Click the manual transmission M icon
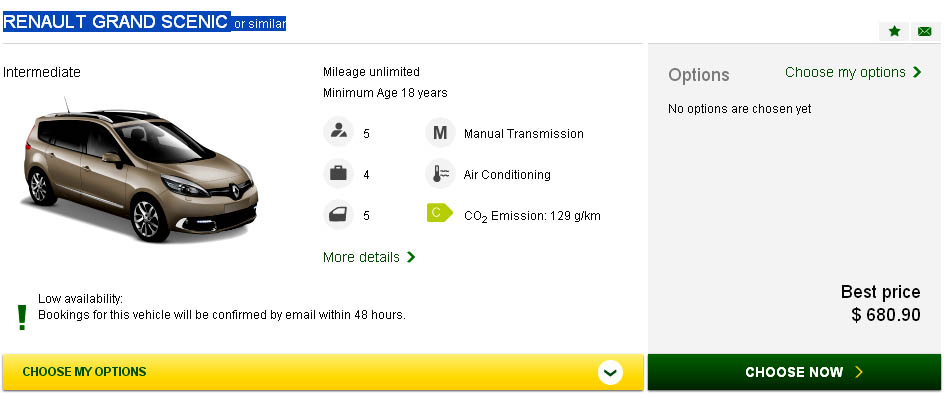The height and width of the screenshot is (394, 944). (x=440, y=133)
